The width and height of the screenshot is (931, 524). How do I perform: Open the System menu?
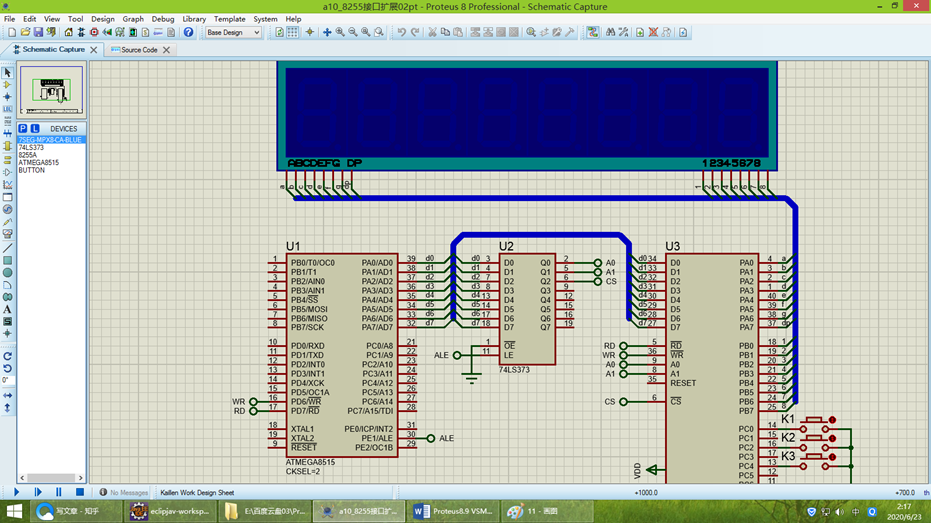pyautogui.click(x=265, y=19)
